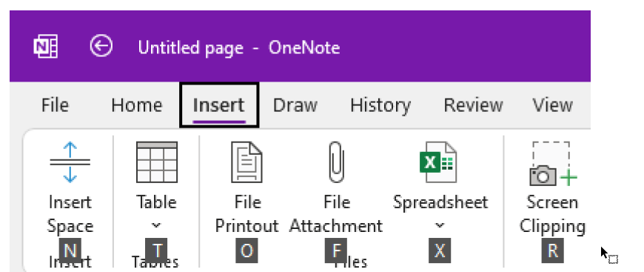Viewport: 644px width, 272px height.
Task: Expand the Spreadsheet dropdown chevron
Action: [440, 225]
